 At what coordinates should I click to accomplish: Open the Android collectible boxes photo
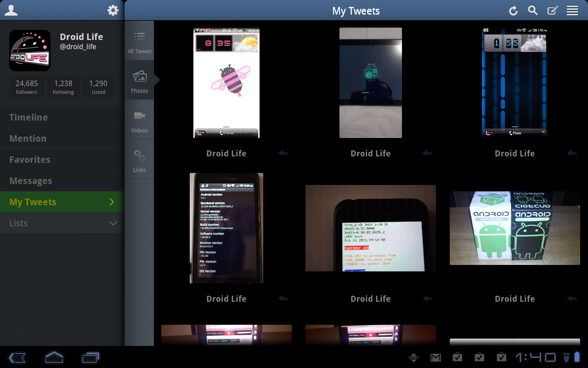tap(515, 228)
